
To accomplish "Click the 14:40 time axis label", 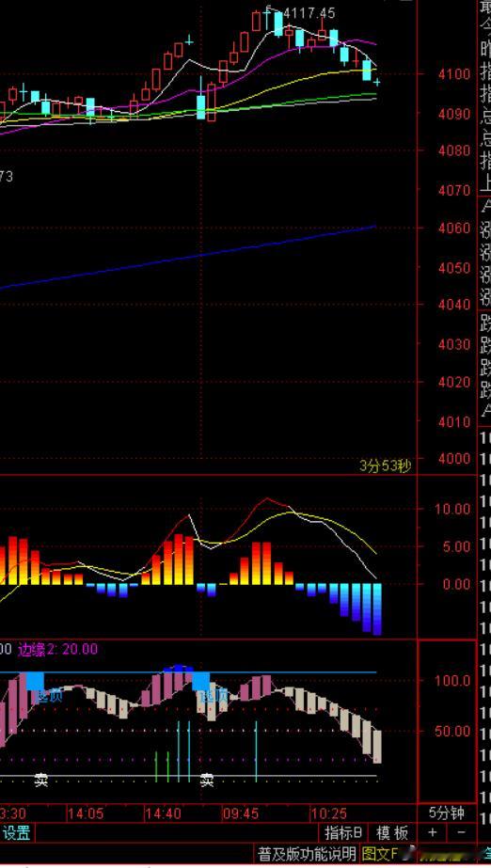I will coord(163,813).
